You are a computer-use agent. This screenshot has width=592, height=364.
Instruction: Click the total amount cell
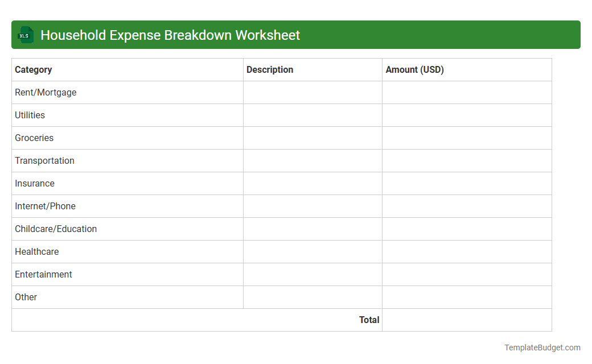pyautogui.click(x=467, y=320)
